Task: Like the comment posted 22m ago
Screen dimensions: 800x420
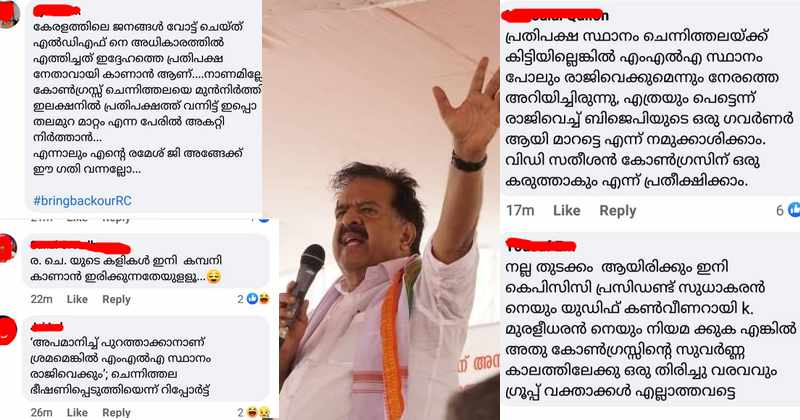Action: [77, 300]
